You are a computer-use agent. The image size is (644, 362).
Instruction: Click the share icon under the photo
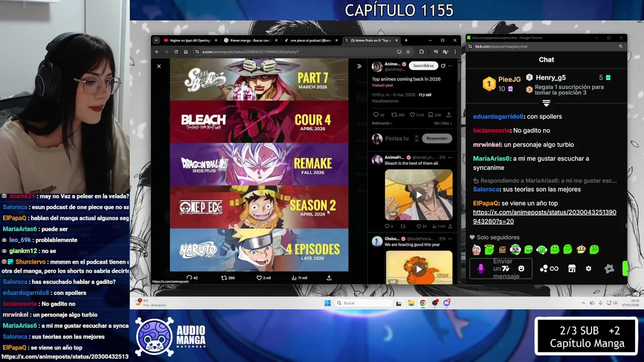click(x=329, y=278)
